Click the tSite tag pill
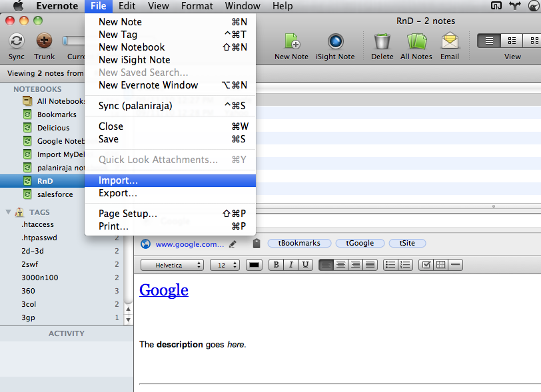 click(x=407, y=244)
